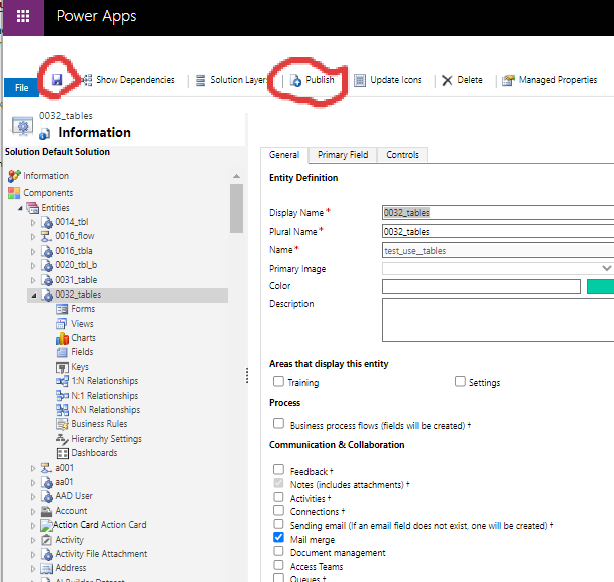
Task: Click into the Description text box
Action: click(497, 319)
